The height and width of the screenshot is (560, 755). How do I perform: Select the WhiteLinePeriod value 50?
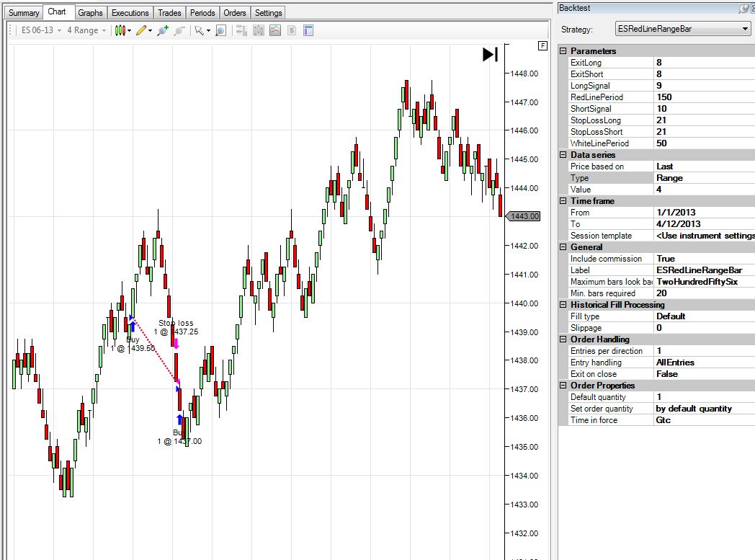704,143
